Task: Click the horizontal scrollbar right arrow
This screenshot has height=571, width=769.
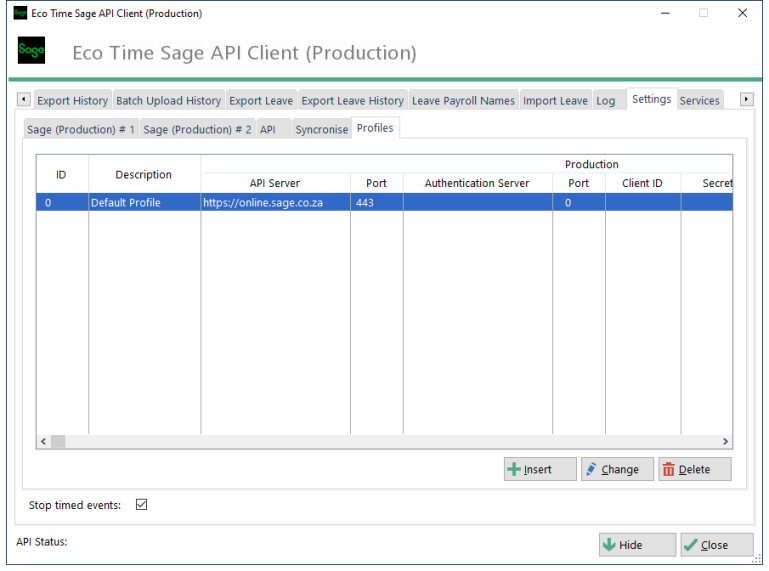Action: [x=726, y=441]
